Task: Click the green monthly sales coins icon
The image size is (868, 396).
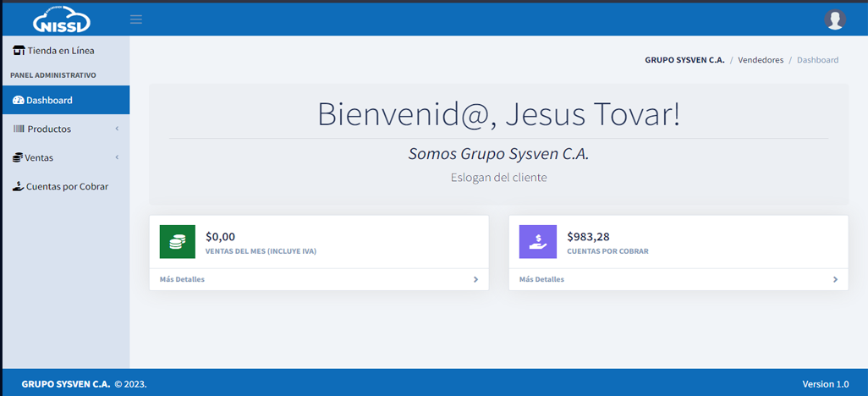Action: [178, 242]
